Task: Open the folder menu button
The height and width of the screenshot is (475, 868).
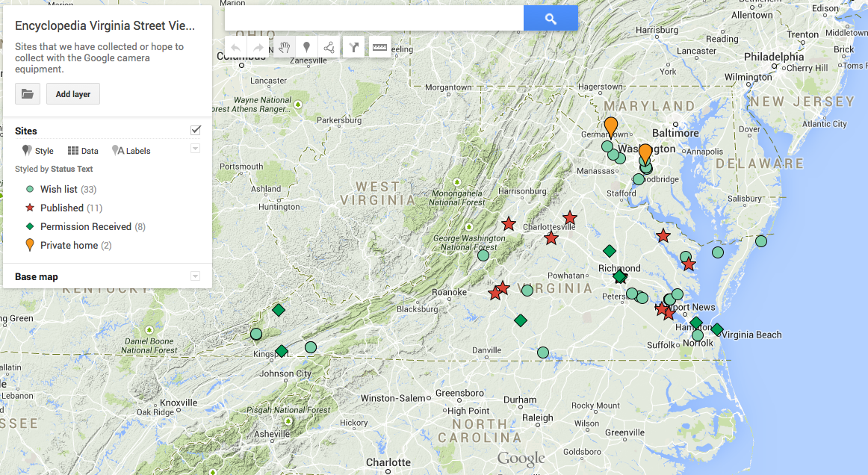Action: point(28,94)
